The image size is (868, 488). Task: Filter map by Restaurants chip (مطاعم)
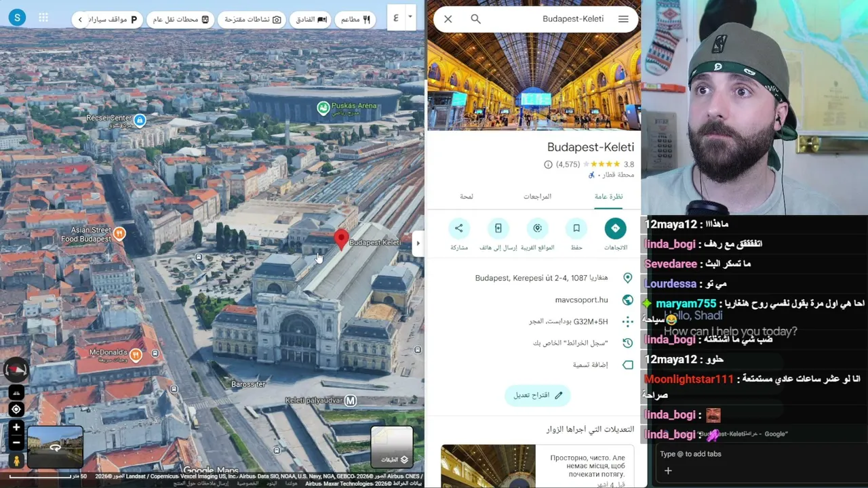click(356, 20)
